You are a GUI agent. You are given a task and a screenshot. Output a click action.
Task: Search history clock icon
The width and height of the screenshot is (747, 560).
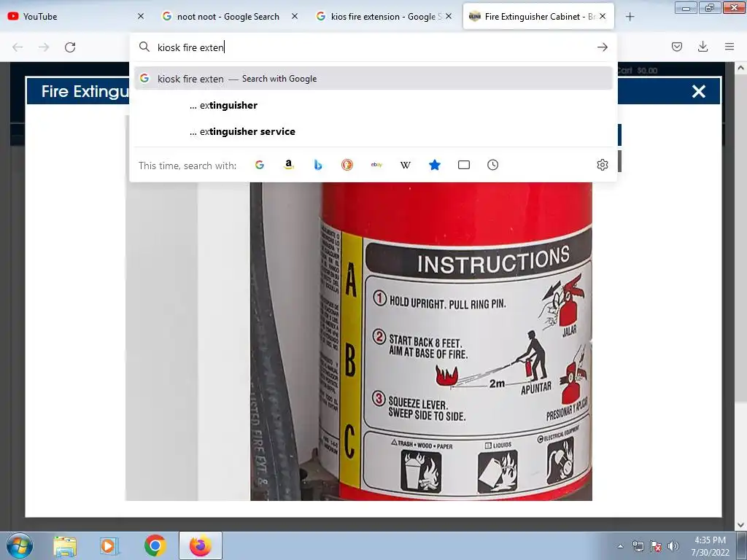click(492, 165)
